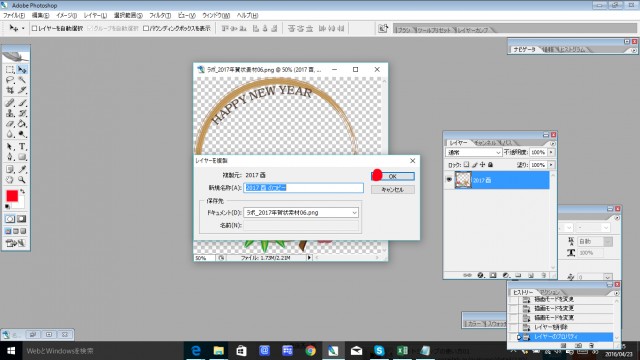
Task: Hide the 2017 layer with eye icon
Action: coord(449,180)
